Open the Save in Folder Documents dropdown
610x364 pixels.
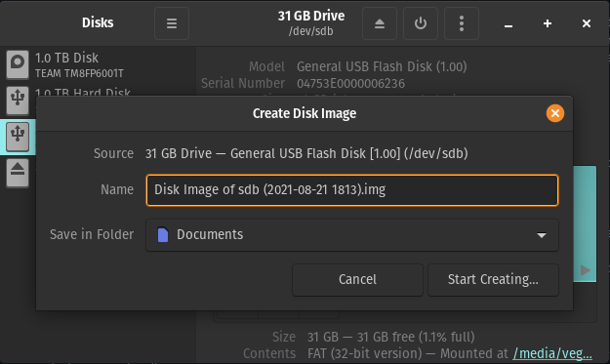point(352,235)
